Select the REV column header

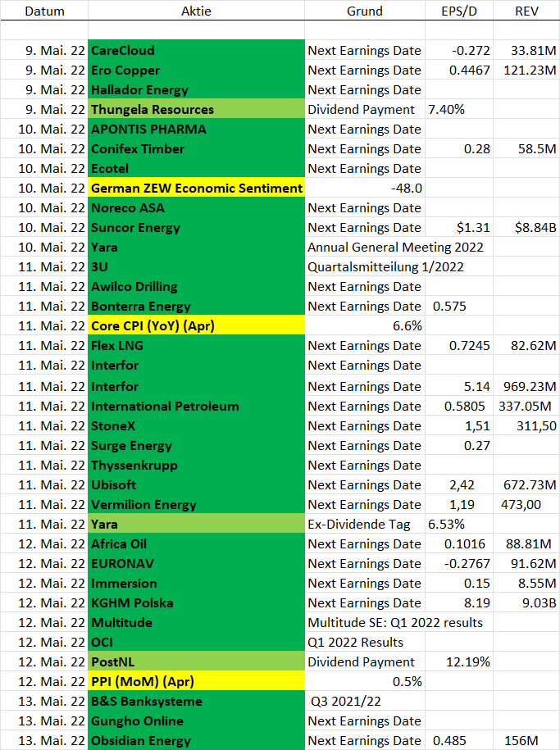(526, 11)
